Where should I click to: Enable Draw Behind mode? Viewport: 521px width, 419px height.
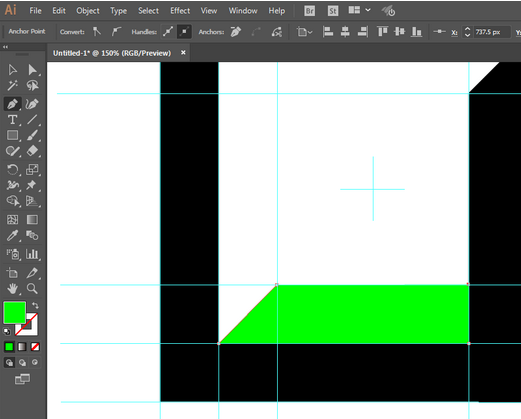click(x=22, y=362)
